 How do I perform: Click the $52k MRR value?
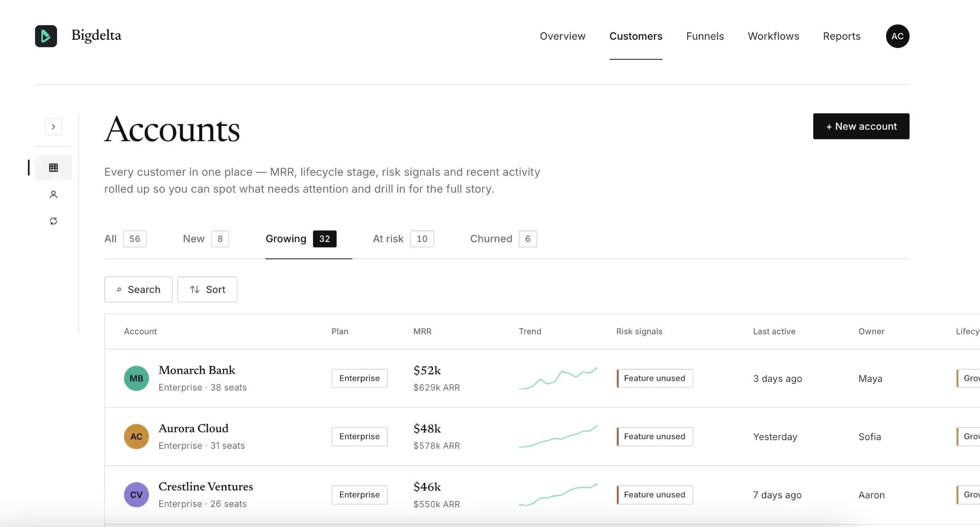(x=427, y=370)
